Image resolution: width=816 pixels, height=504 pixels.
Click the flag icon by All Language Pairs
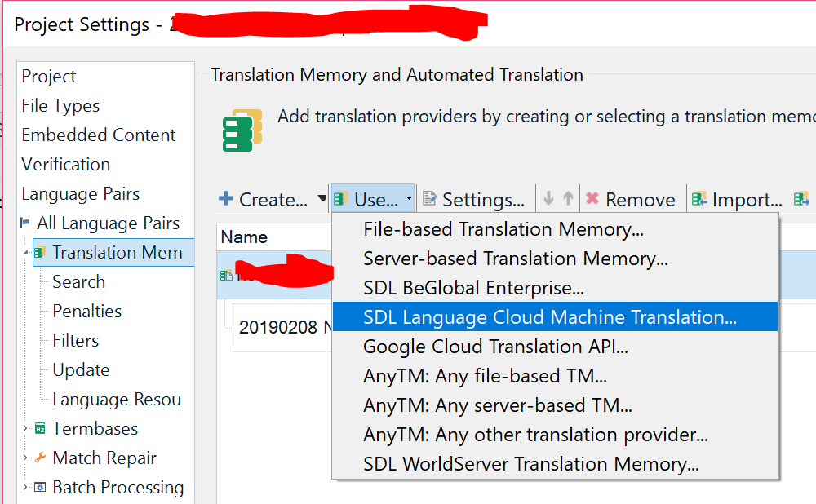[x=25, y=223]
